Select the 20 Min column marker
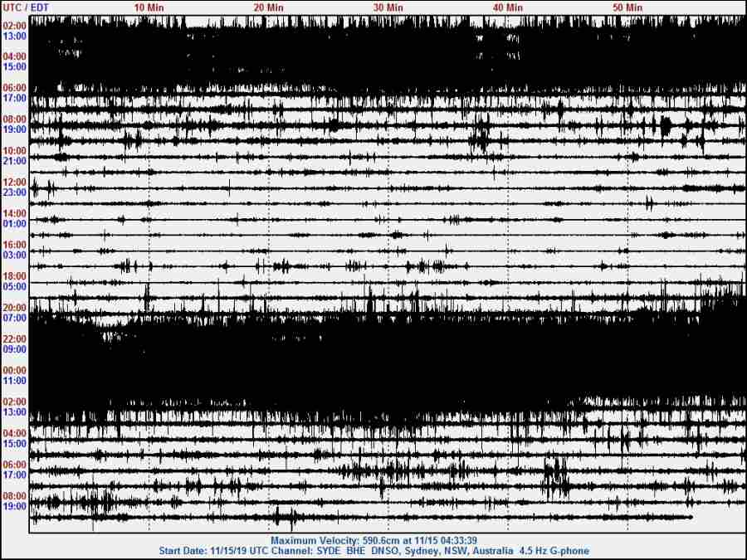Image resolution: width=747 pixels, height=560 pixels. [269, 7]
